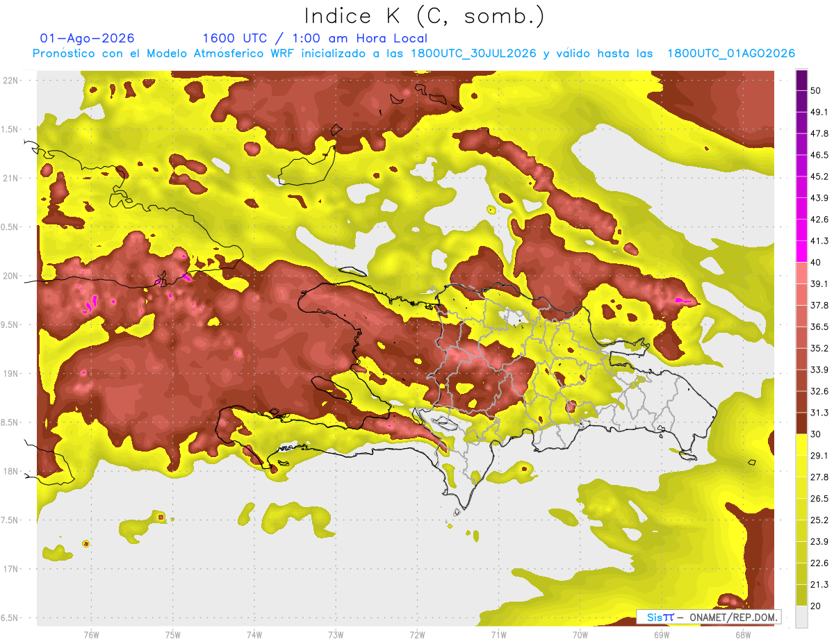Screen dimensions: 834x644
Task: Click the 73W longitude axis label
Action: [336, 634]
